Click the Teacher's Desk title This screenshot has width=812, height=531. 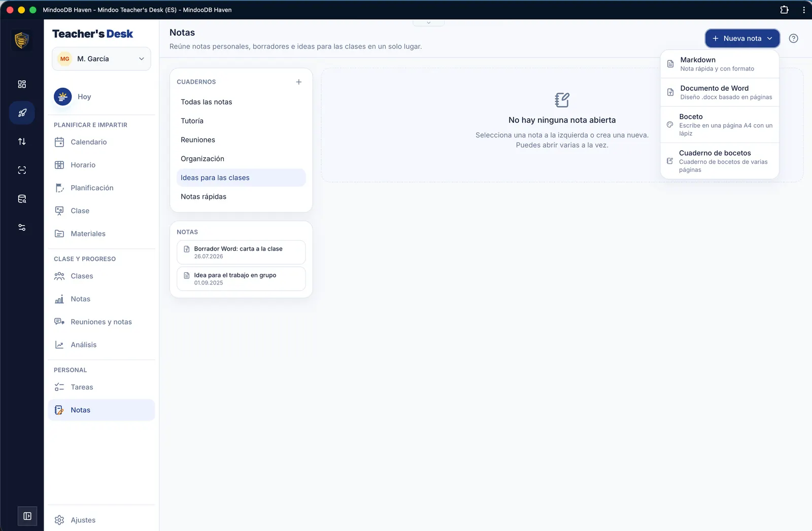click(93, 34)
